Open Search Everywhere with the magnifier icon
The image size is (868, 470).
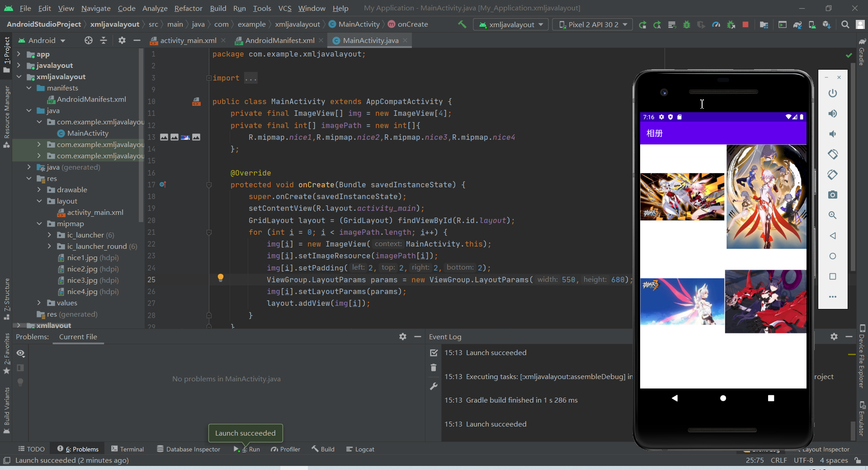[845, 24]
